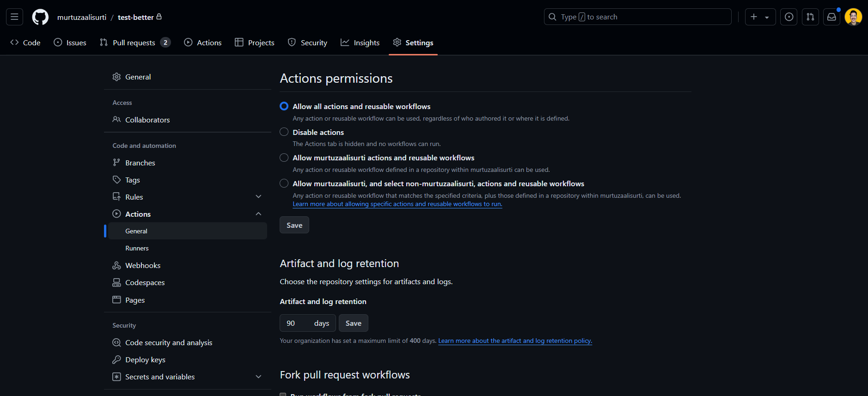Click the Type / to search box

pos(638,17)
